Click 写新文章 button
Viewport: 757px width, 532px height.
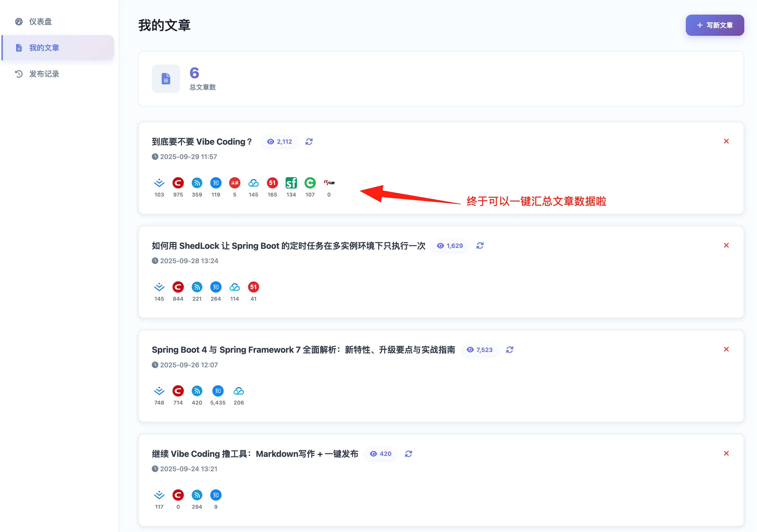click(715, 25)
